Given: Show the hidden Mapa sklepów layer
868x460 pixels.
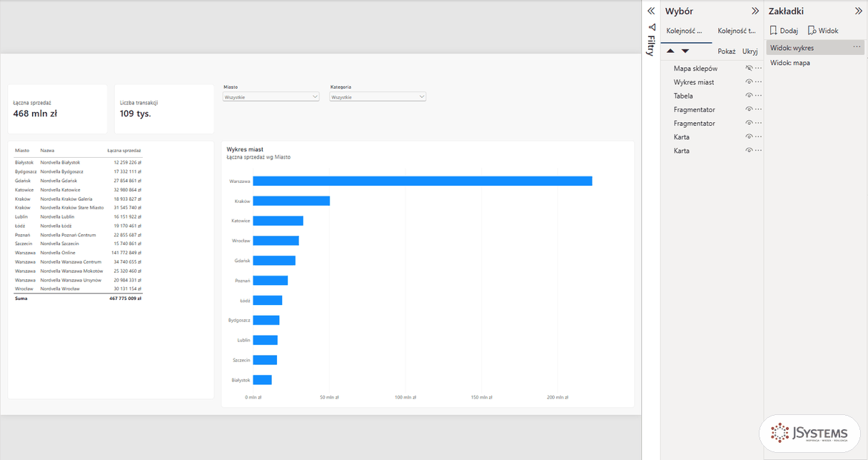Looking at the screenshot, I should 750,69.
